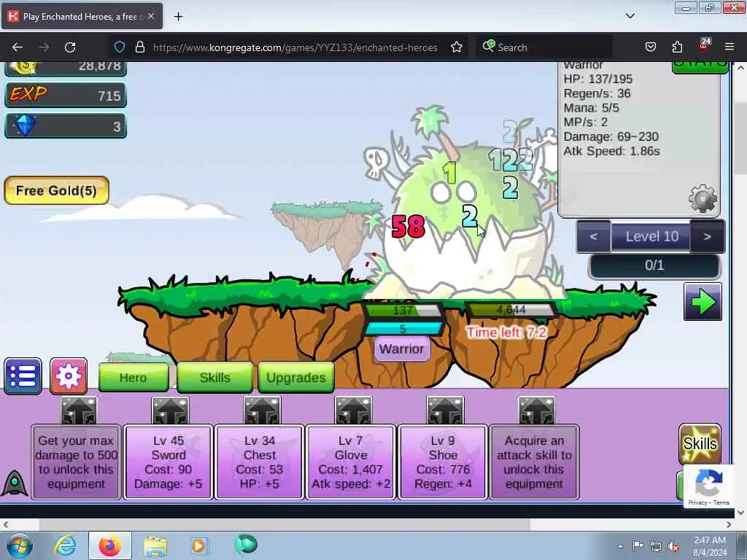Click the horizontal page scrollbar
Screen dimensions: 747x560
pos(285,524)
